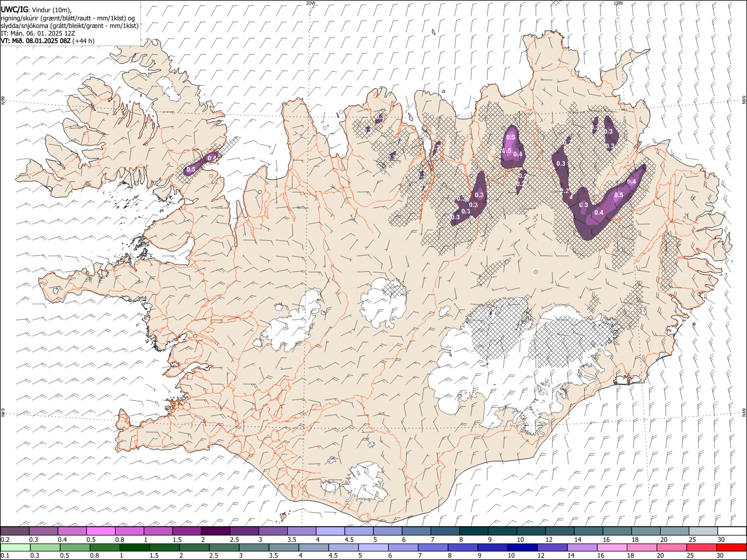The height and width of the screenshot is (560, 747).
Task: Click the upper legend '30' value label
Action: [721, 540]
